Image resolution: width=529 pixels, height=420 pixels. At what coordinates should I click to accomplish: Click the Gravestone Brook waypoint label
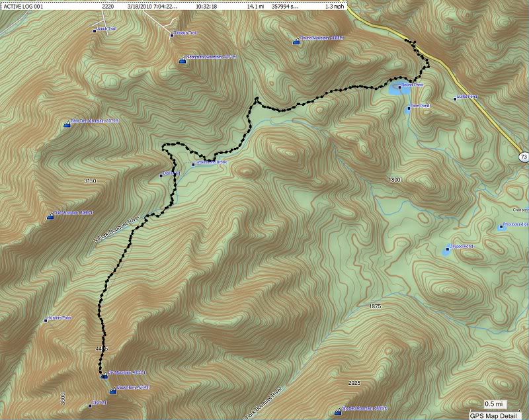point(211,163)
